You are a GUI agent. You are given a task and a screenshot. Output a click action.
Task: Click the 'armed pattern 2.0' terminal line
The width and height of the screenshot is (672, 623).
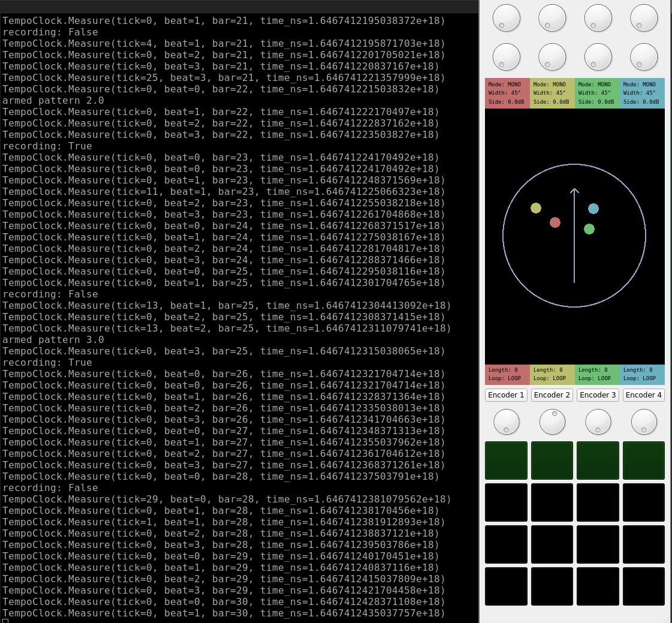(53, 100)
